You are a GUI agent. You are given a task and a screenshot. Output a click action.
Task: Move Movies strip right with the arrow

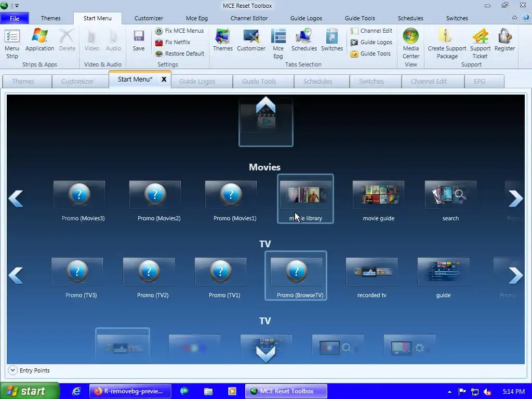tap(516, 198)
